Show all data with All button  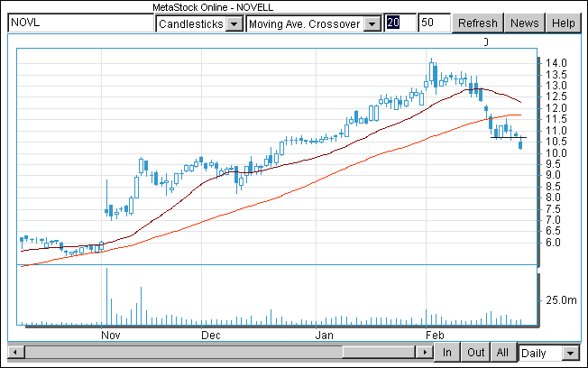tap(503, 353)
